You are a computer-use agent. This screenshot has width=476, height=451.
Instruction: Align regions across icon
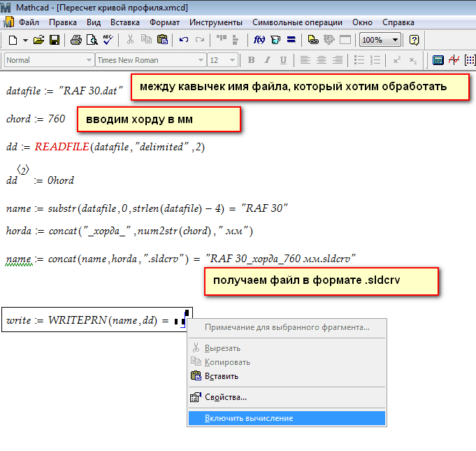222,38
